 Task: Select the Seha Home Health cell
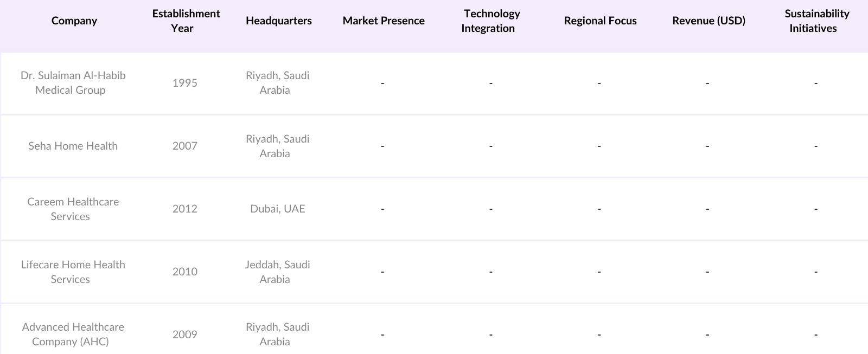[73, 146]
